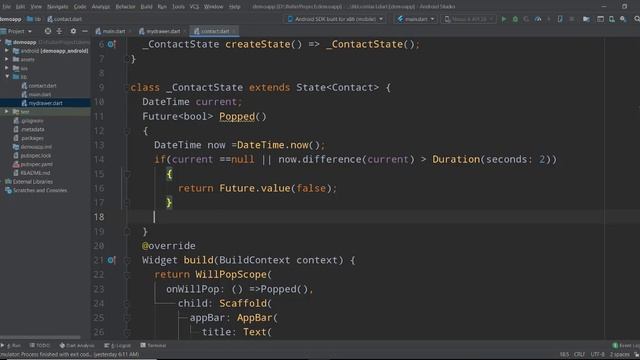Fold the Popped method at line 12

(x=127, y=131)
